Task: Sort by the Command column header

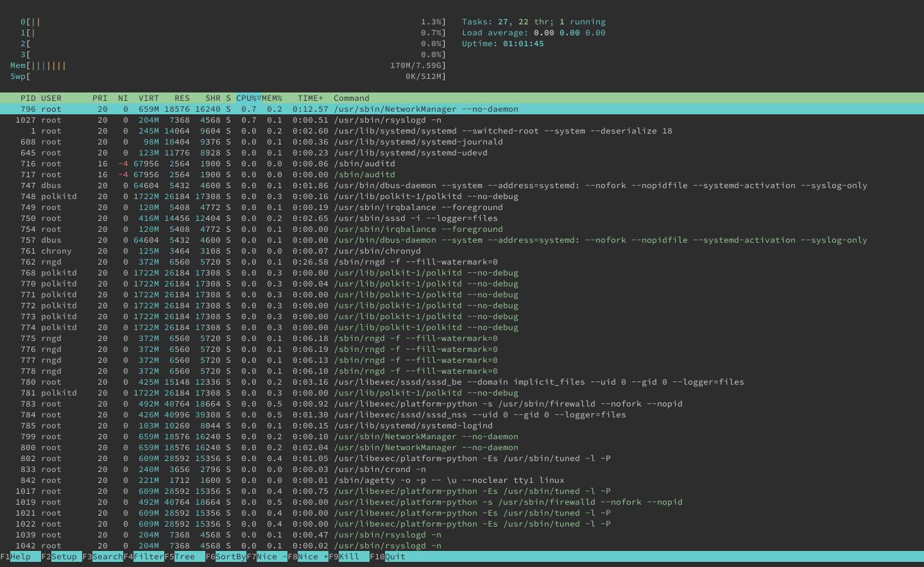Action: (351, 98)
